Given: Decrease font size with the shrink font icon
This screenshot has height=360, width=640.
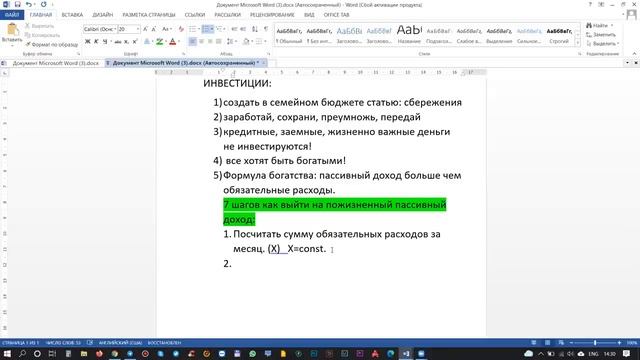Looking at the screenshot, I should [153, 29].
